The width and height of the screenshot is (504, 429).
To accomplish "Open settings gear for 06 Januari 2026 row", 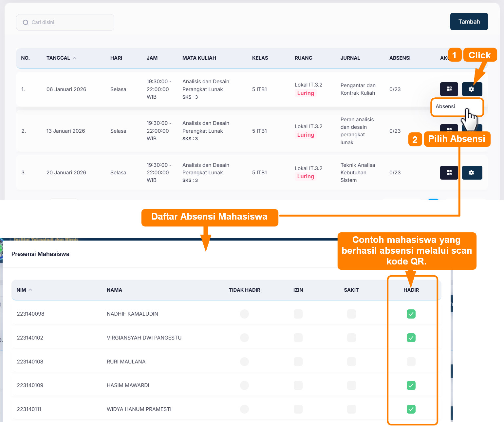I will point(472,89).
